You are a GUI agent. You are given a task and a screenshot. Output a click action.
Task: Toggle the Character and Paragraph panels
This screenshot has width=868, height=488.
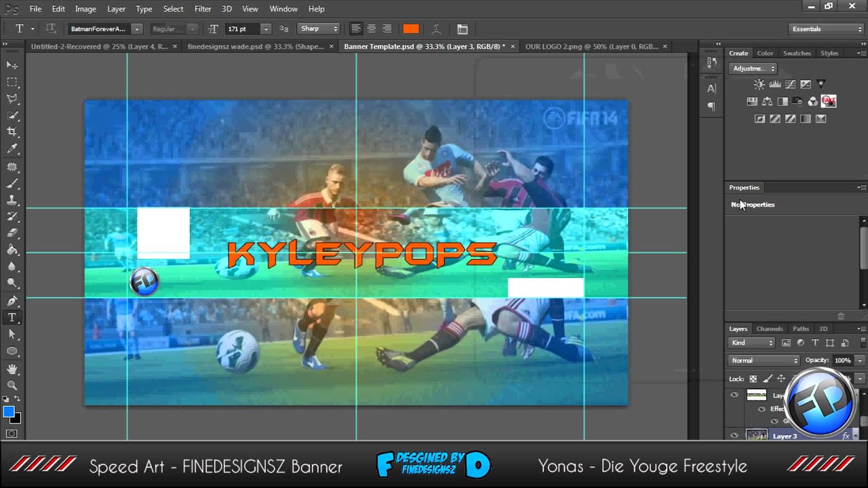462,29
